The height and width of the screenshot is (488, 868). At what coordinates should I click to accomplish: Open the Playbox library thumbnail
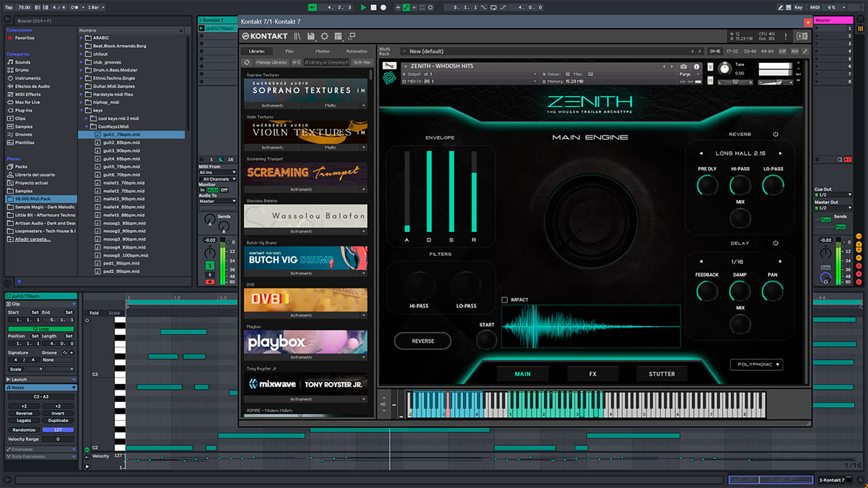coord(305,342)
